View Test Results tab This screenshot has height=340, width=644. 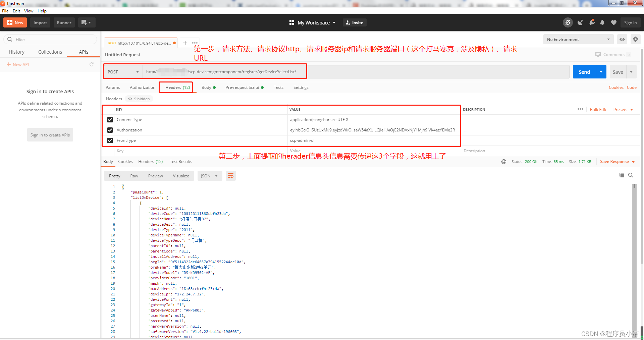tap(181, 162)
